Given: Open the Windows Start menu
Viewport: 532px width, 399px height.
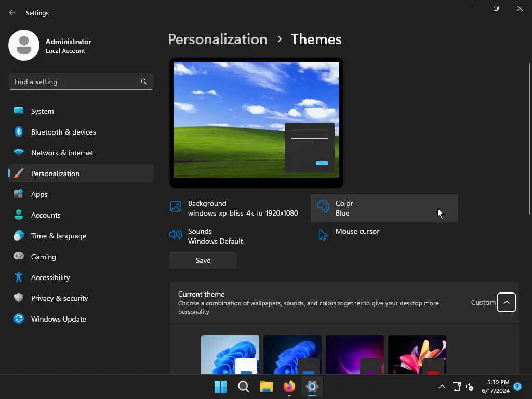Looking at the screenshot, I should pos(220,387).
